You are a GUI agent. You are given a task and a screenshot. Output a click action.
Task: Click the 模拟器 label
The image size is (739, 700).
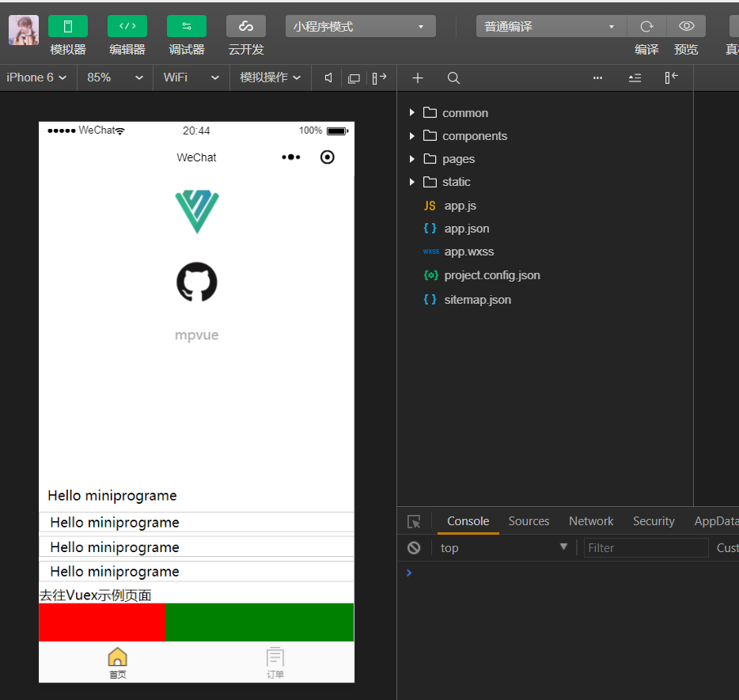[x=68, y=50]
